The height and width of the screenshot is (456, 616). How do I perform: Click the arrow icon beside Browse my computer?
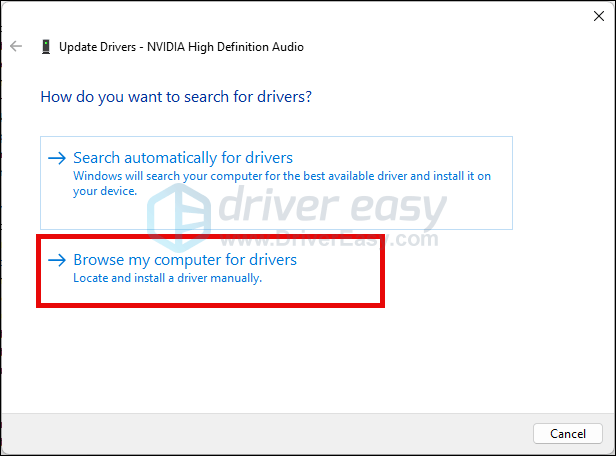[x=57, y=260]
